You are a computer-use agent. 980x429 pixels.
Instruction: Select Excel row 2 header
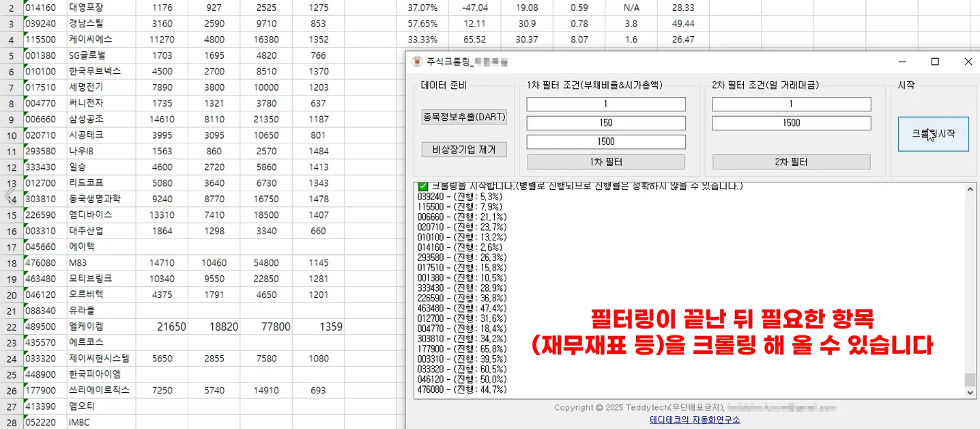coord(11,8)
